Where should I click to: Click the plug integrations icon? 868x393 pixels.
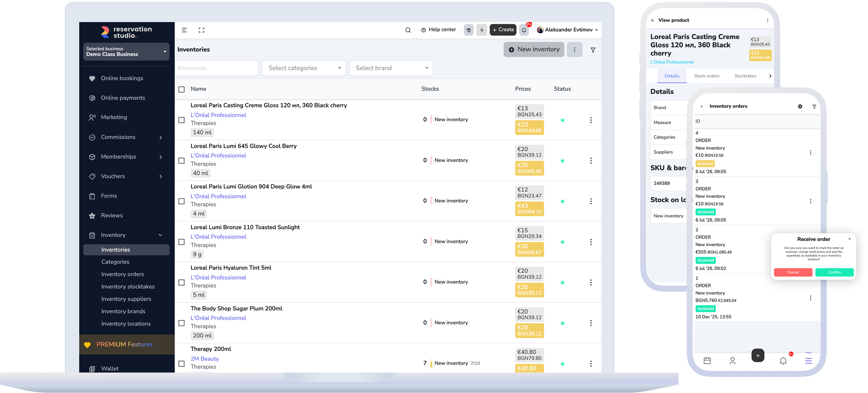[x=469, y=30]
